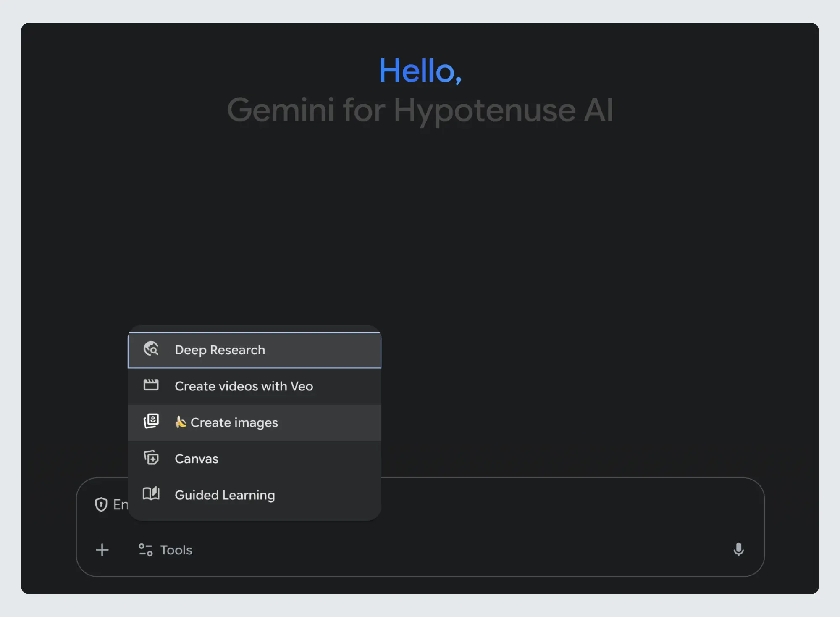Click the microphone voice input icon

point(738,549)
